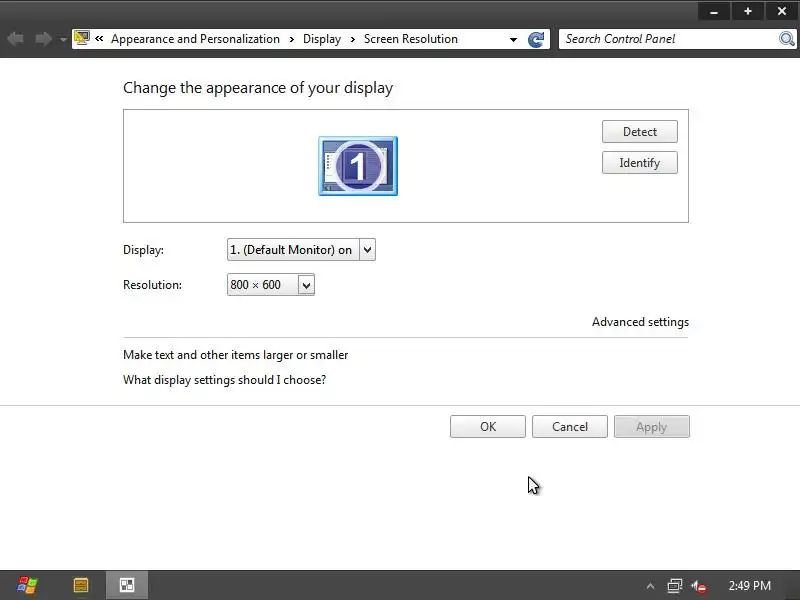Image resolution: width=800 pixels, height=600 pixels.
Task: Click the muted volume tray icon
Action: [699, 586]
